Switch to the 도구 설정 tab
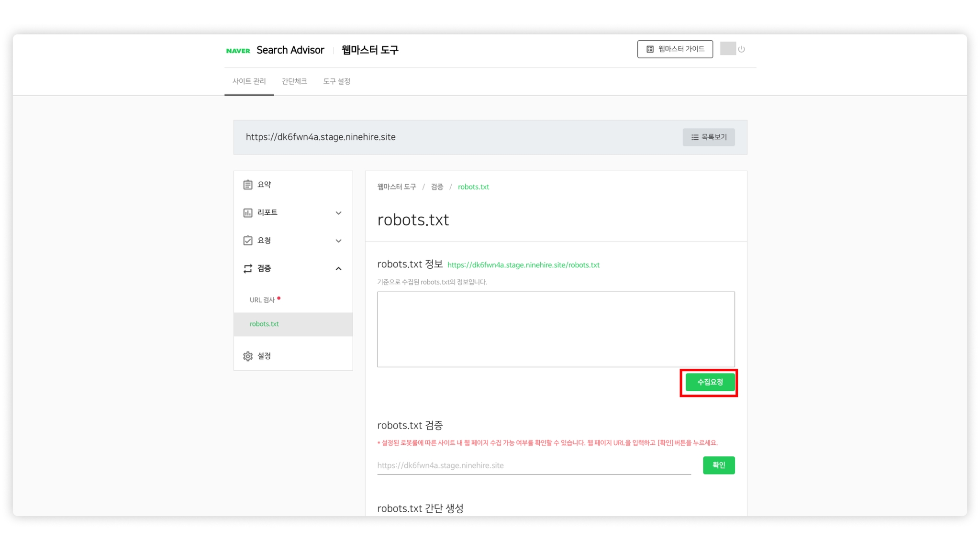This screenshot has height=551, width=980. 336,81
